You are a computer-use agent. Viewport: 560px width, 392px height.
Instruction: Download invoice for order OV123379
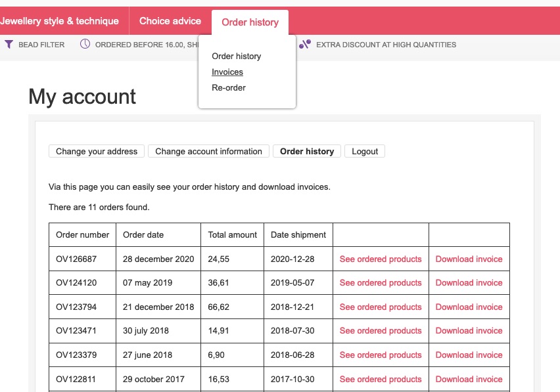coord(469,355)
